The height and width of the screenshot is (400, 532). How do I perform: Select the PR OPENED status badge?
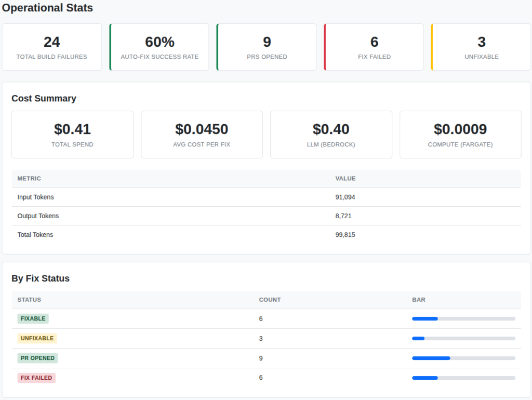(x=37, y=358)
